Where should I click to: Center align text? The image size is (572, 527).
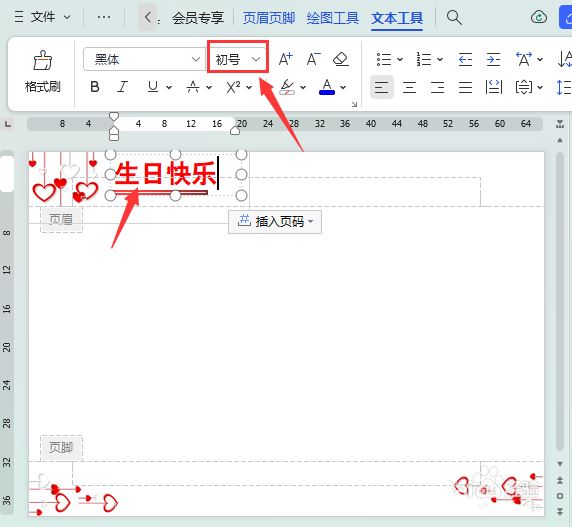click(x=409, y=88)
